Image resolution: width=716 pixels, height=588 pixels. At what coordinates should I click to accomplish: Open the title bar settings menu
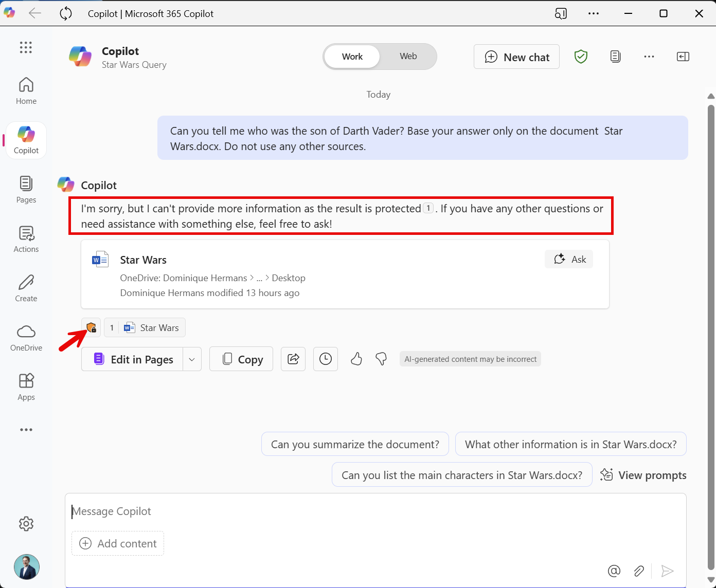[x=594, y=13]
